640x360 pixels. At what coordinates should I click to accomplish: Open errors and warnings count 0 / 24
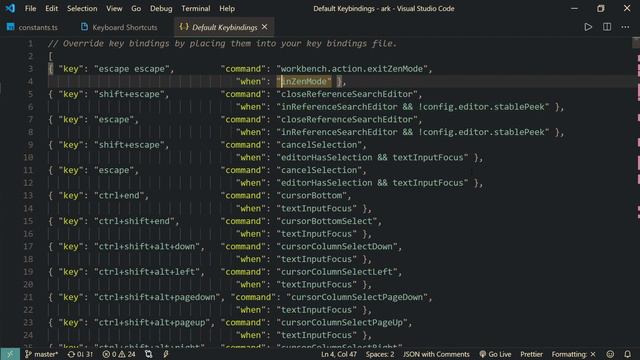tap(119, 354)
